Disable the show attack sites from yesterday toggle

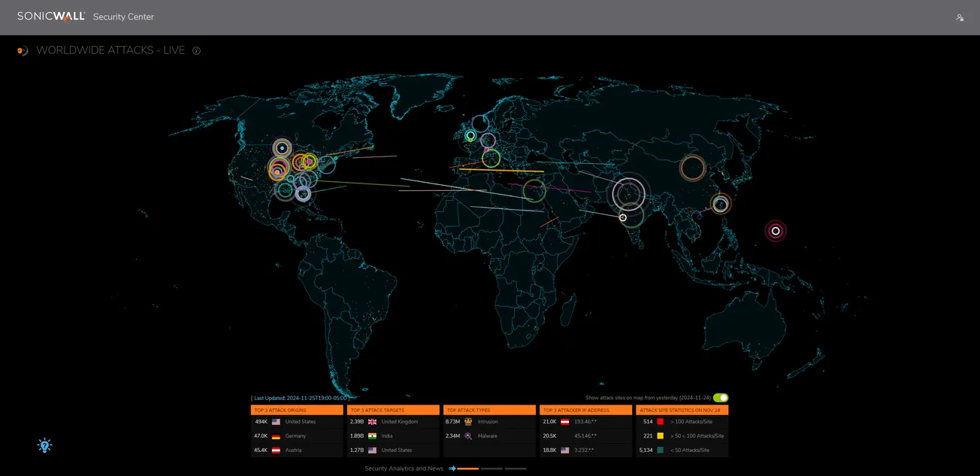pyautogui.click(x=720, y=397)
